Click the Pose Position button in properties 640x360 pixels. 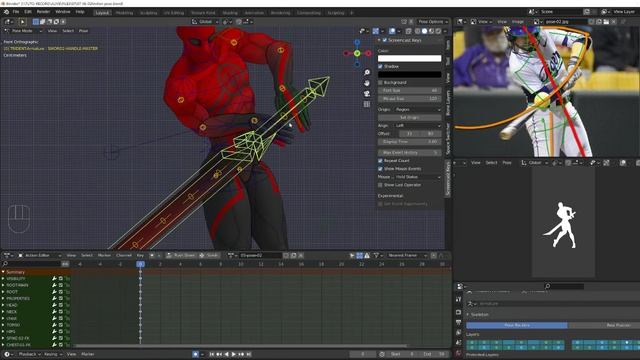pos(517,325)
